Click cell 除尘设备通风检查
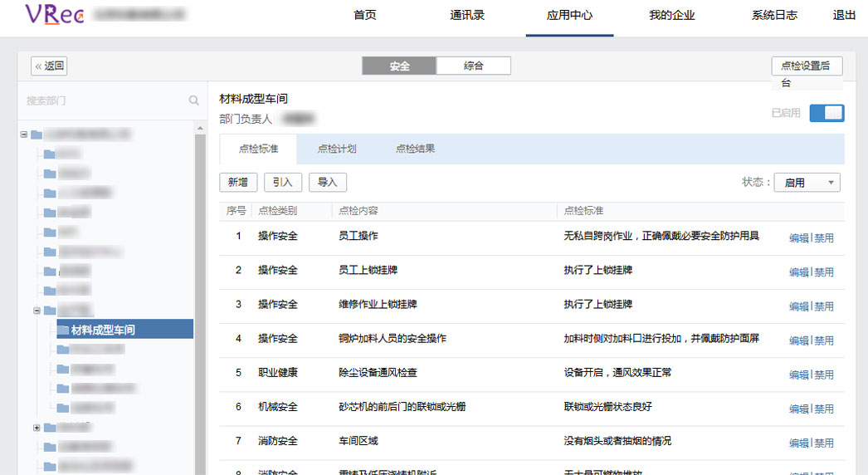The height and width of the screenshot is (475, 868). pos(378,373)
